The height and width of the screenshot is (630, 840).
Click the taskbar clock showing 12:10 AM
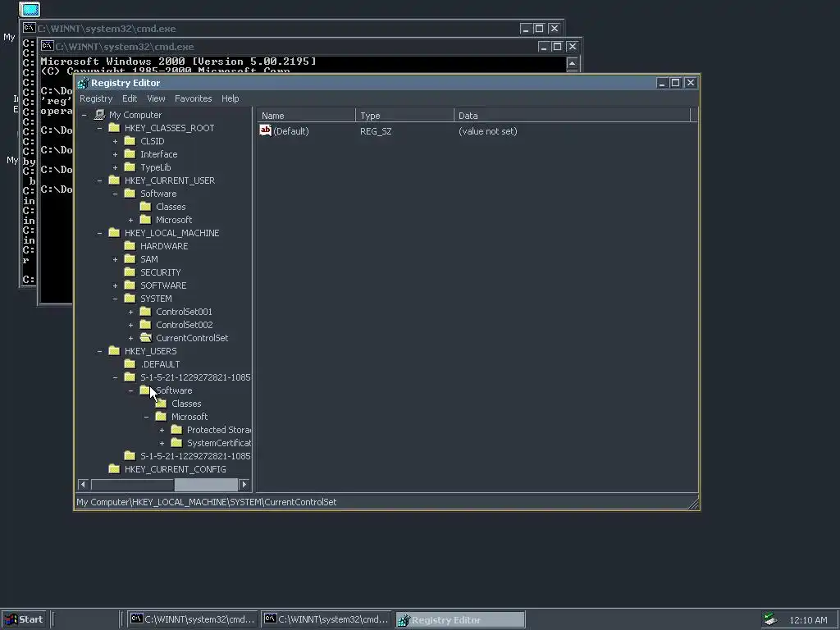coord(808,620)
